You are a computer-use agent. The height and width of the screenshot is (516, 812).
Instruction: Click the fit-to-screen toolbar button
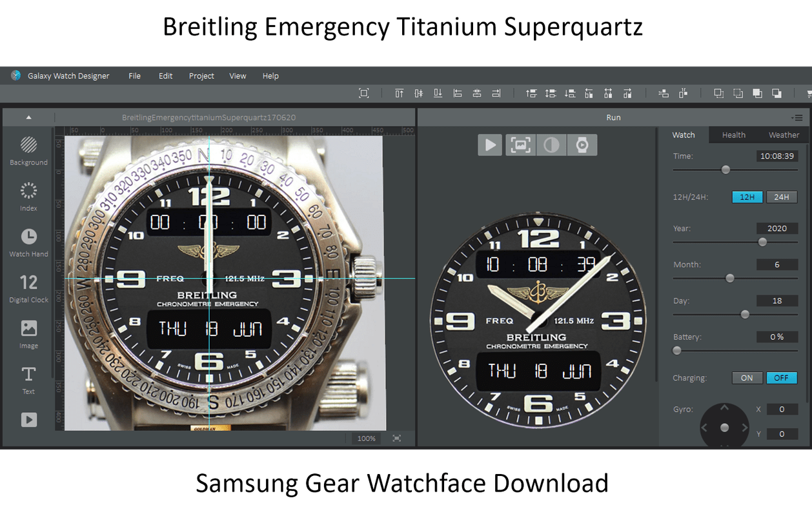tap(364, 93)
